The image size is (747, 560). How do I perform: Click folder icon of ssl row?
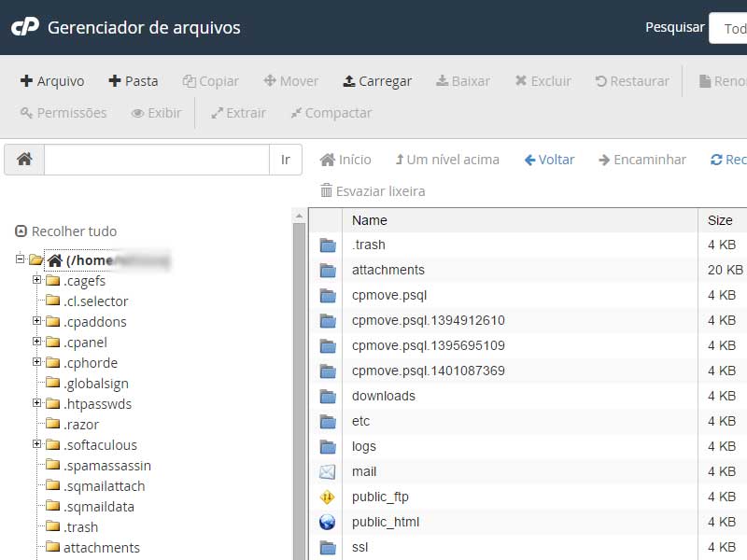click(328, 548)
